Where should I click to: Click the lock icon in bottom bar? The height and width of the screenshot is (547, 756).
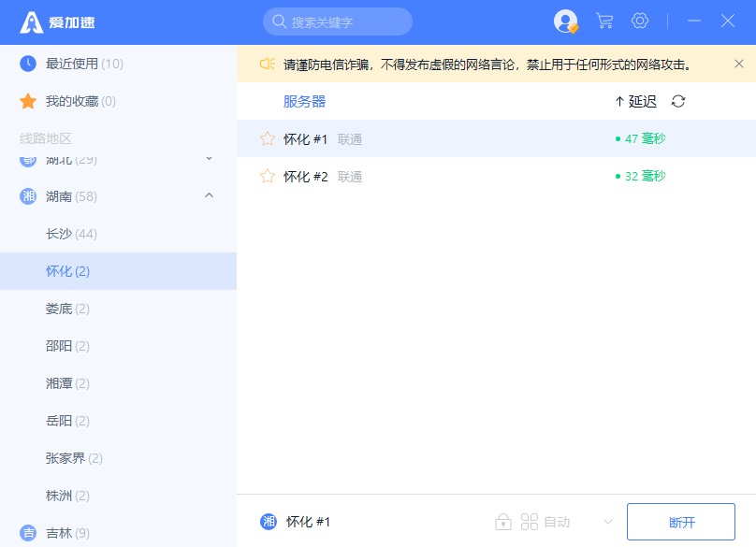coord(503,522)
